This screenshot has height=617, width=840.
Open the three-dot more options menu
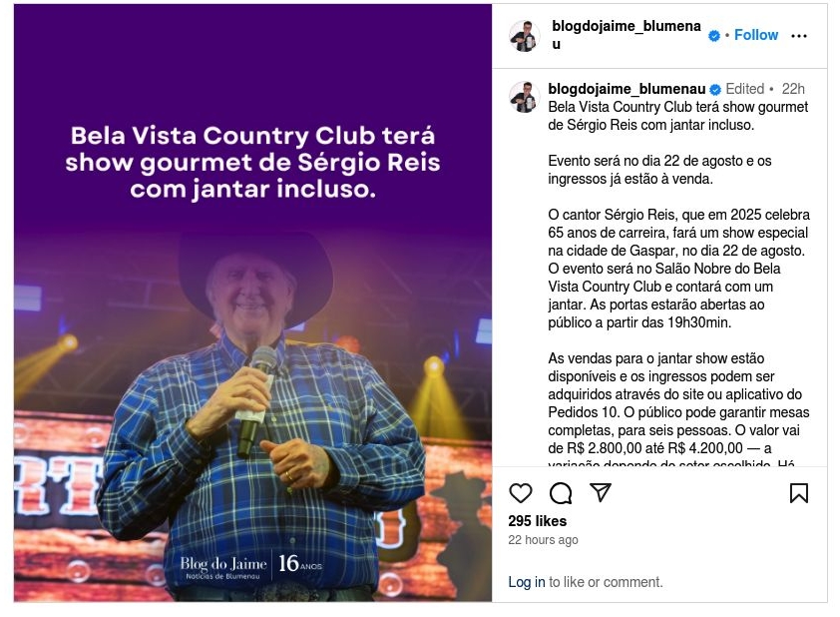(x=799, y=36)
